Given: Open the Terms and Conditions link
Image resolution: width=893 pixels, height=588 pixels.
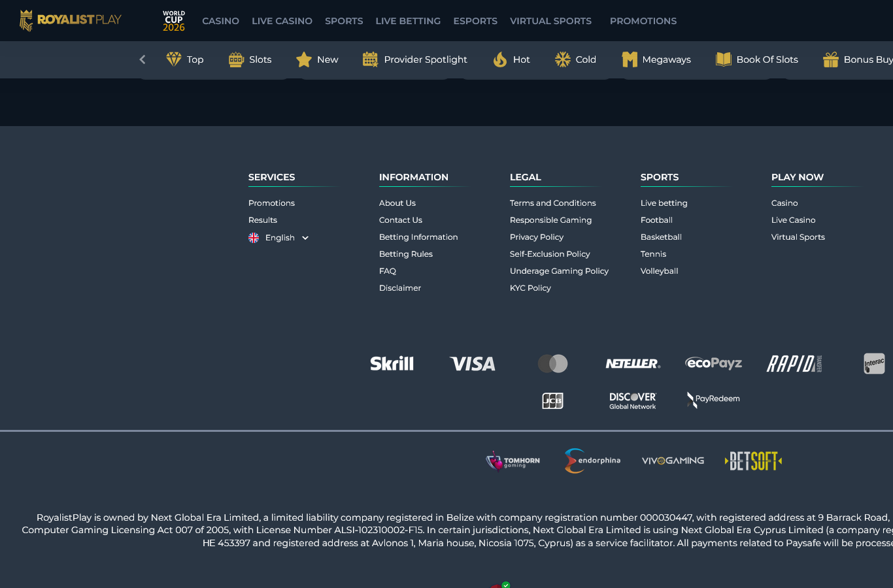Looking at the screenshot, I should [553, 203].
